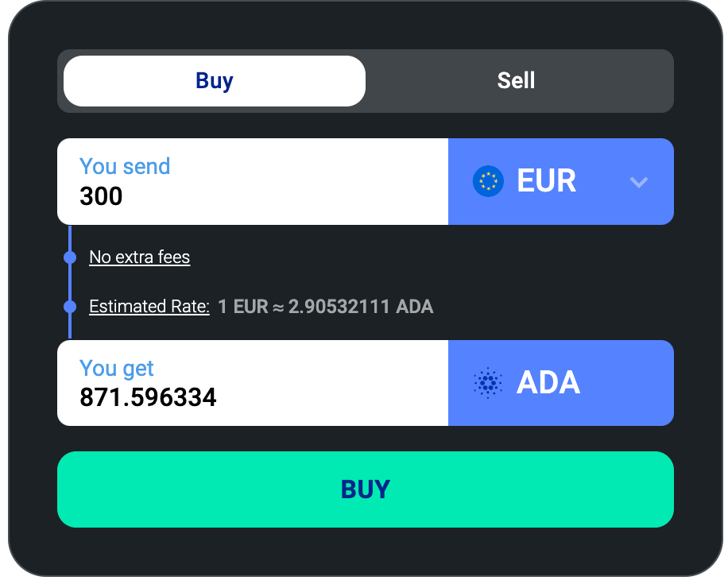Click the ADA currency code label

click(548, 383)
